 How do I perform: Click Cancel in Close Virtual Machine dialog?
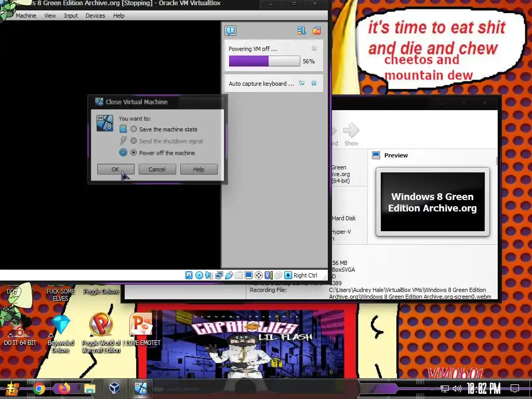pos(157,169)
